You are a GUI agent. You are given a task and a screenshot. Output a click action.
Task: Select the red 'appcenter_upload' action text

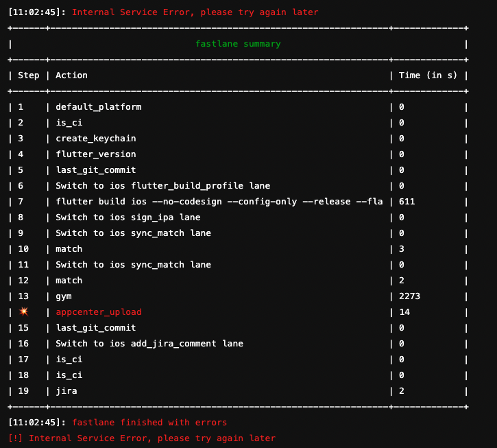click(x=99, y=312)
